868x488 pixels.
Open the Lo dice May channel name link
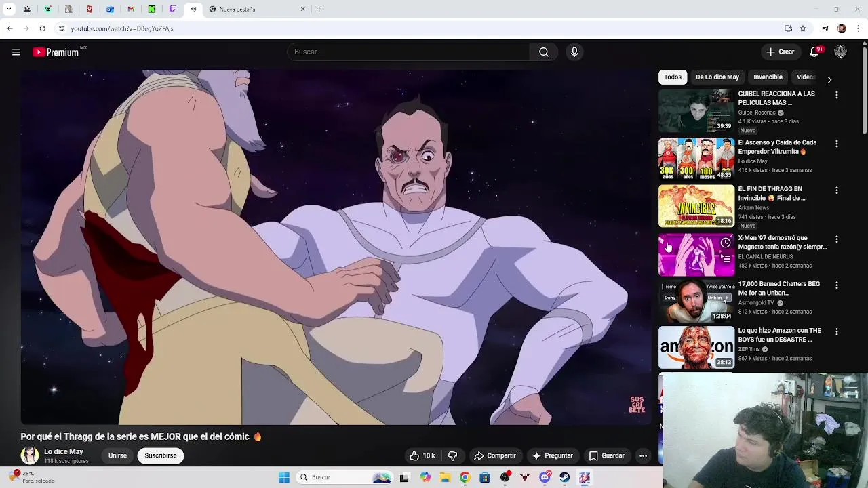coord(64,451)
